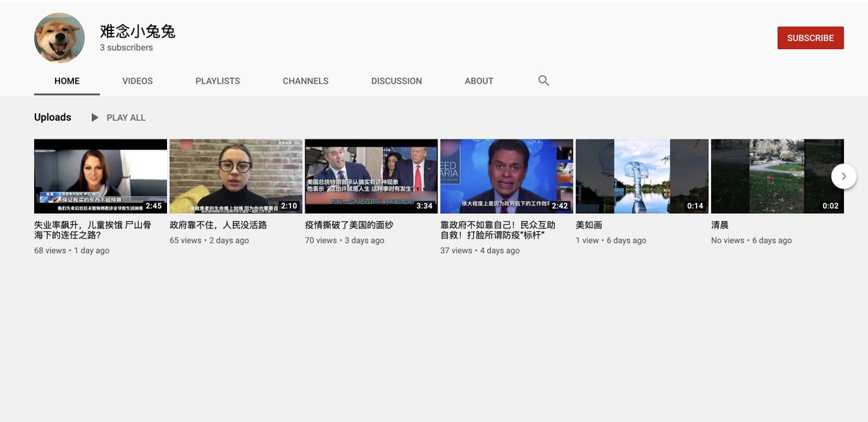This screenshot has height=422, width=868.
Task: Open video title 清晨
Action: tap(720, 225)
